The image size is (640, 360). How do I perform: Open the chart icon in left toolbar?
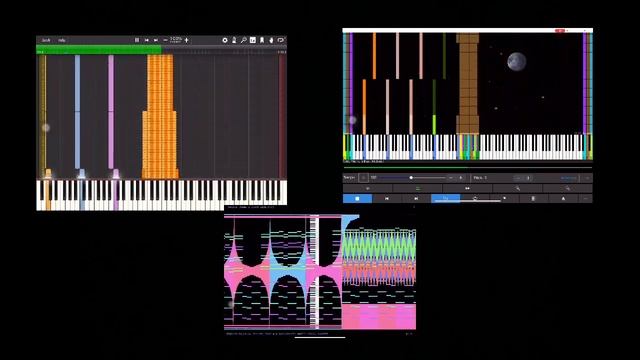point(253,40)
